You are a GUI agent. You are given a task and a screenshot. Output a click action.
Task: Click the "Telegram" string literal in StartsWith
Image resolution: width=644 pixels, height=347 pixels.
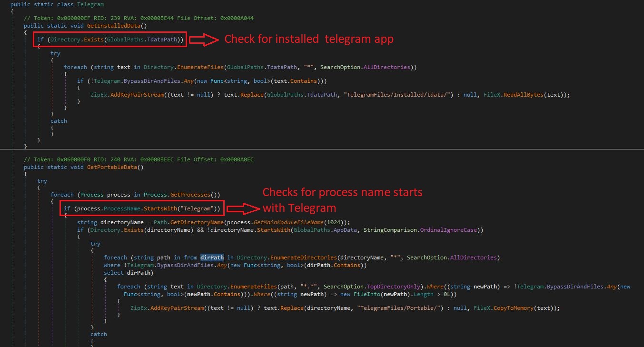pyautogui.click(x=196, y=208)
